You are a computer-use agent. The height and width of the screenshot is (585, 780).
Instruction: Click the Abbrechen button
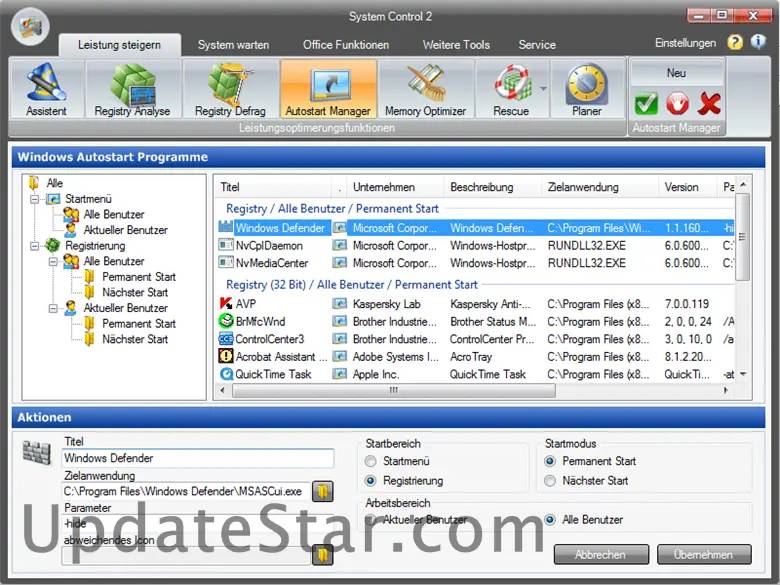point(601,554)
